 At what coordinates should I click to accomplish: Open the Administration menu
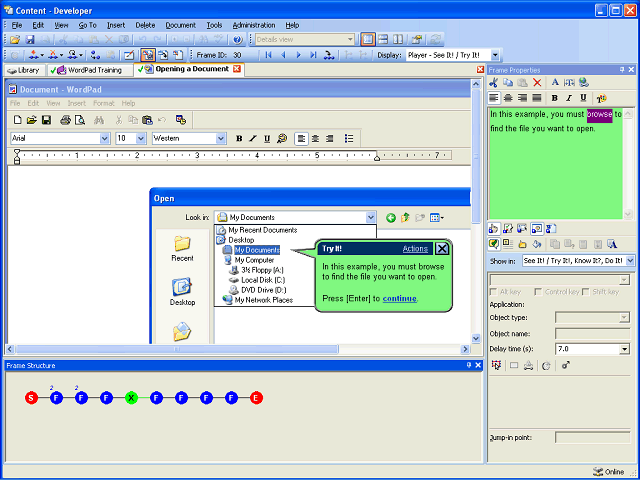254,25
